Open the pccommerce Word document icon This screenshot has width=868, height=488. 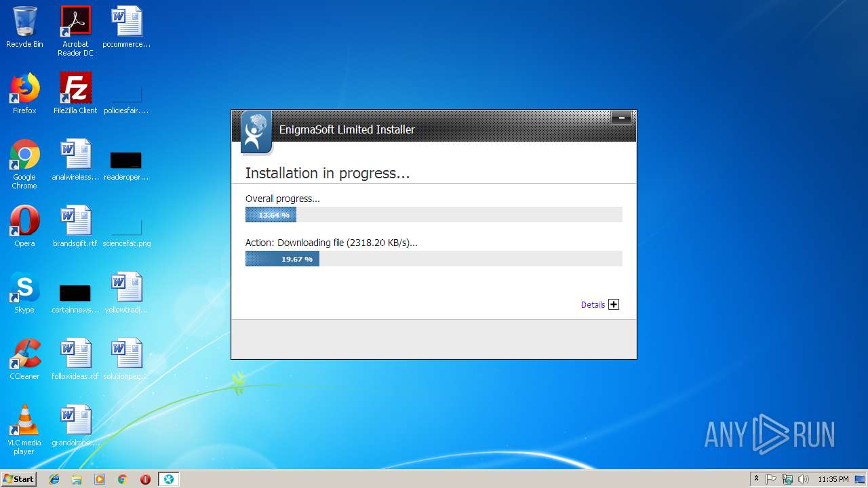tap(127, 27)
